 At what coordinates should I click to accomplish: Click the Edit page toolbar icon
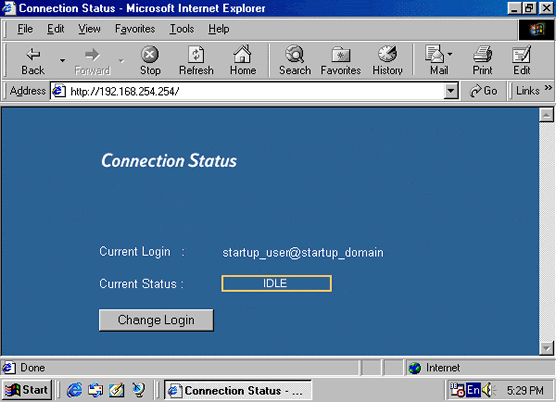(x=522, y=54)
